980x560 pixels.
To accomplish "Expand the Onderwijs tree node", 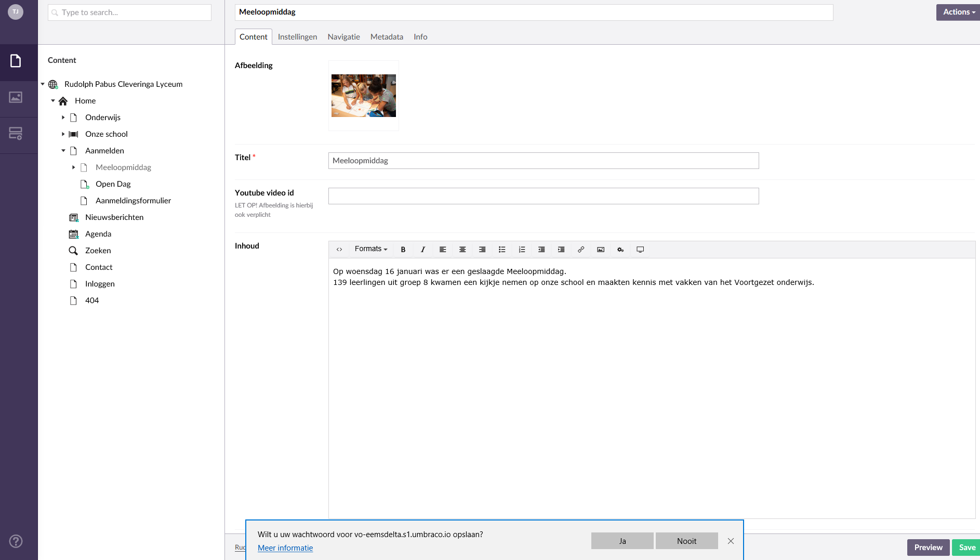I will [63, 118].
